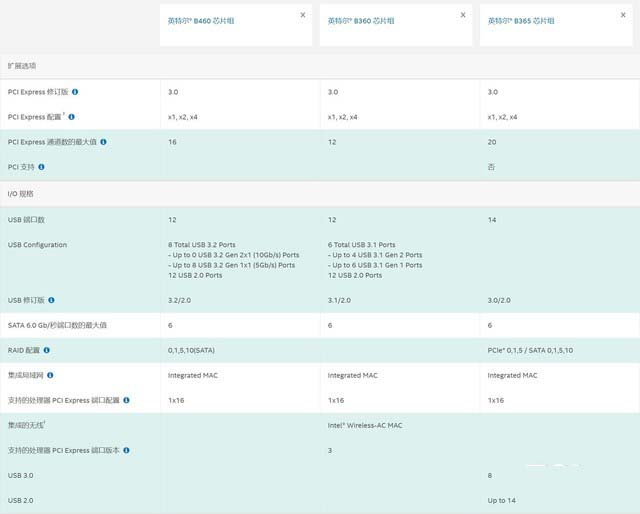Click '6 Total USB 3.1 Ports' text
Screen dimensions: 640x514
pyautogui.click(x=362, y=245)
